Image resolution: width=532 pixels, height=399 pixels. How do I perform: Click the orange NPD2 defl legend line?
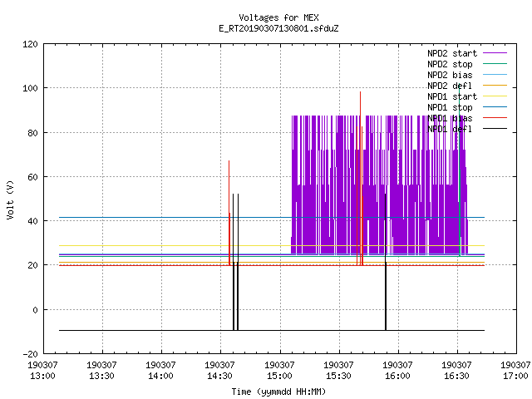click(495, 85)
